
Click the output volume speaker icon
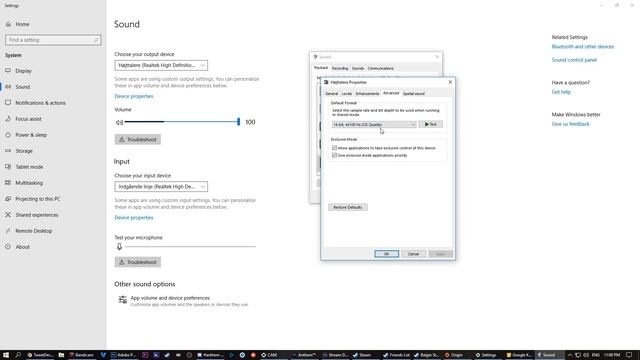tap(119, 122)
